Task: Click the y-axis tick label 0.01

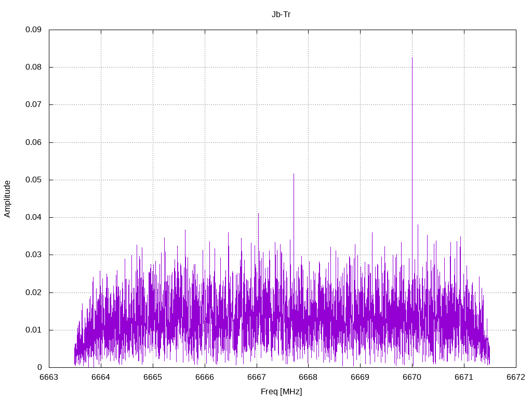Action: pos(34,329)
